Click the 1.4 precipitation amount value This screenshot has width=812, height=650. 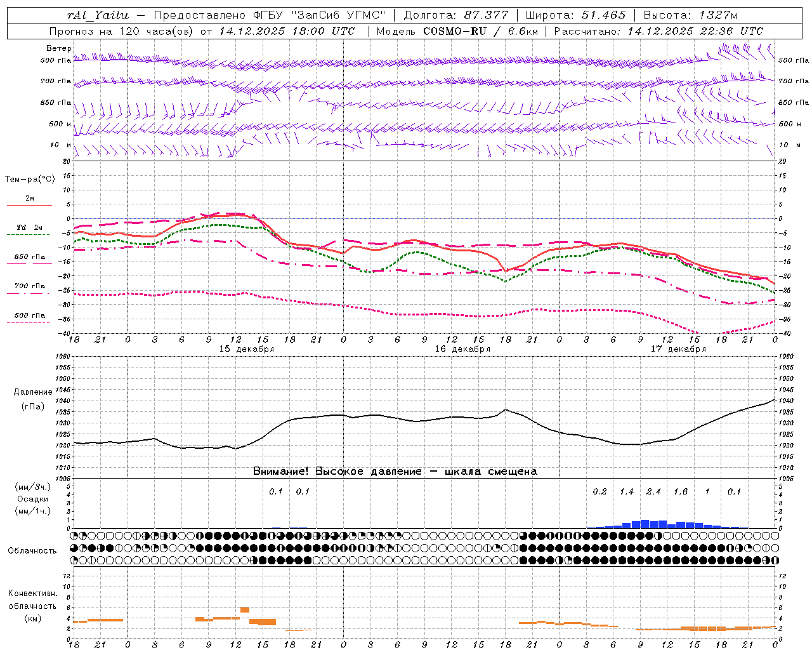(627, 492)
